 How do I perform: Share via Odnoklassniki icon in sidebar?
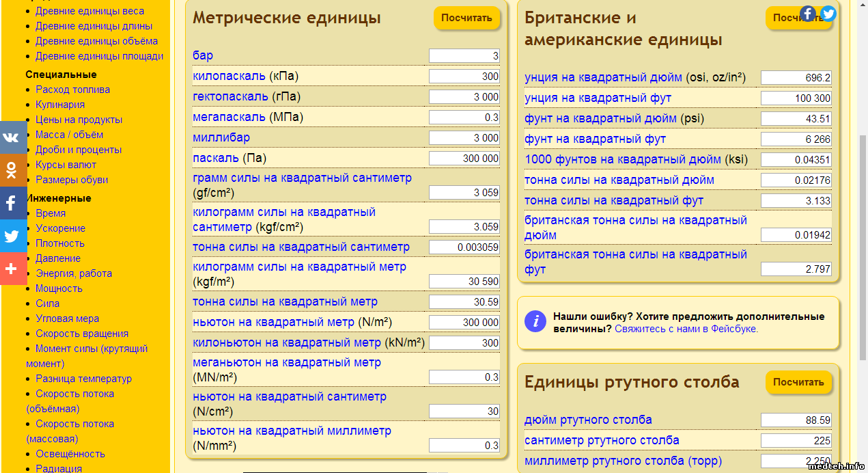click(12, 170)
